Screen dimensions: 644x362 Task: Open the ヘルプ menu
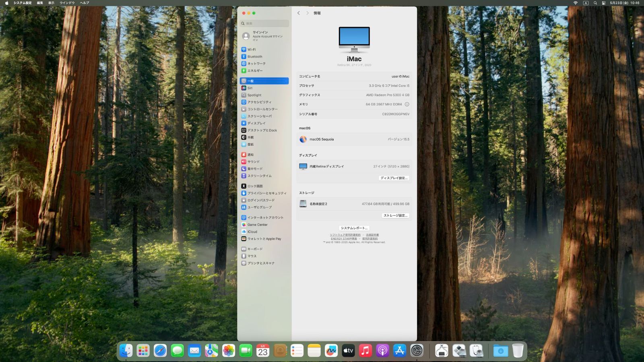coord(85,3)
